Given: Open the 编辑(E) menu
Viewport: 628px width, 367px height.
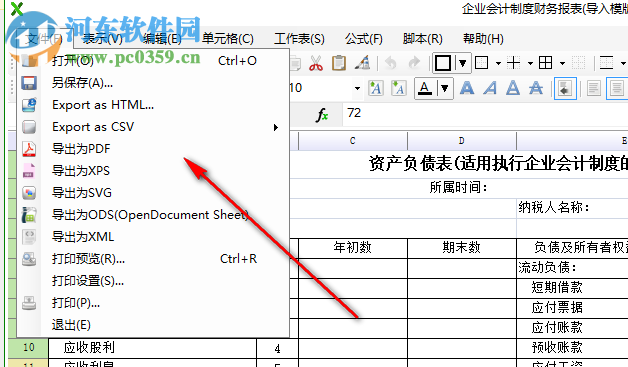Looking at the screenshot, I should point(162,39).
